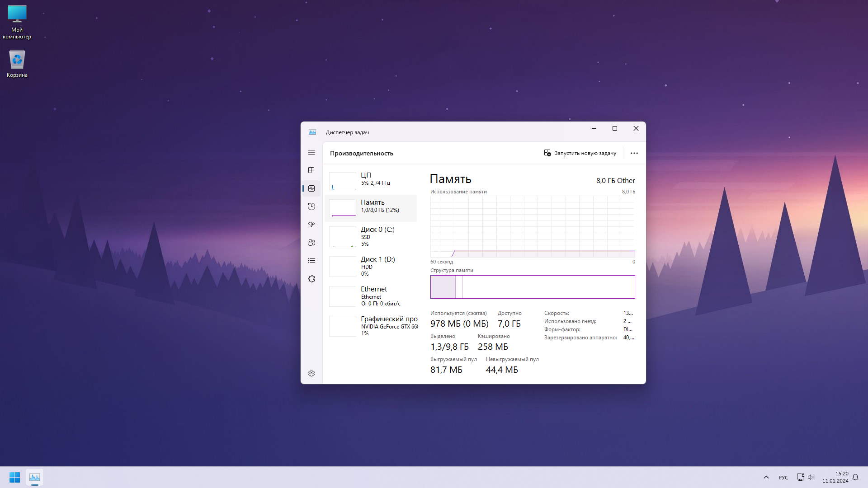Open the Startup apps icon in sidebar
This screenshot has height=488, width=868.
click(x=311, y=224)
